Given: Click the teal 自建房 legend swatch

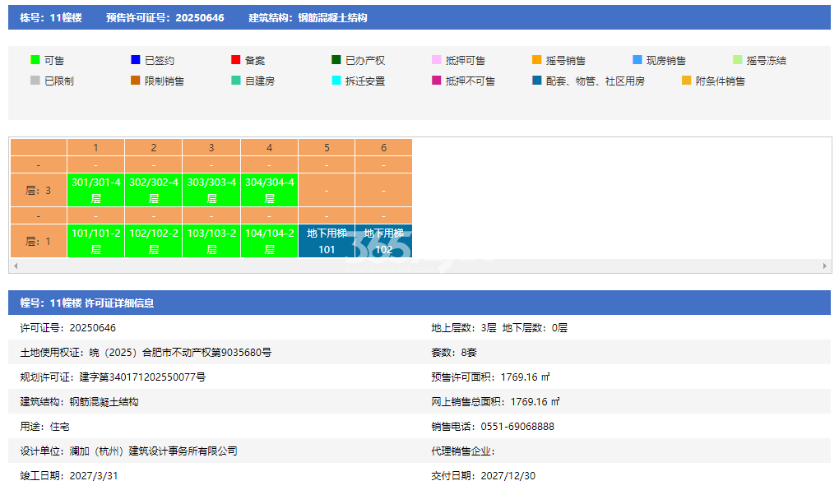Looking at the screenshot, I should [235, 81].
